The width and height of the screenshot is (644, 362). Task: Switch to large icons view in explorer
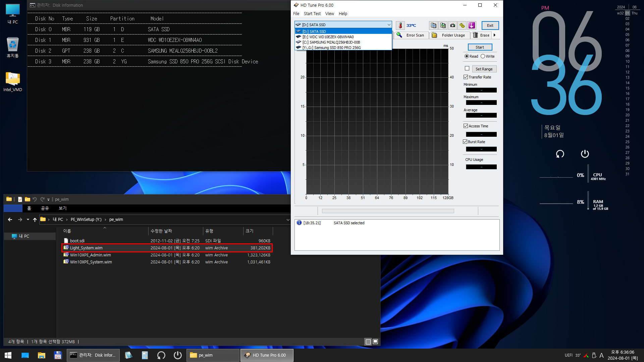click(375, 342)
